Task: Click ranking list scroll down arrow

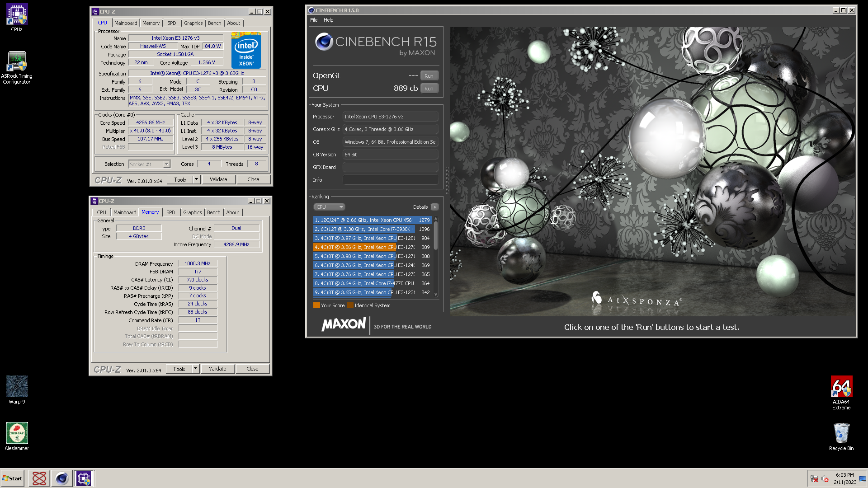Action: pyautogui.click(x=436, y=295)
